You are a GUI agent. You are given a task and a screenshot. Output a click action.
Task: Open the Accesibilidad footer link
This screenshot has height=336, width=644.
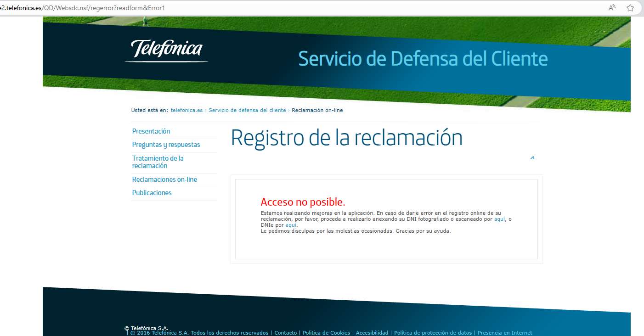click(x=372, y=332)
